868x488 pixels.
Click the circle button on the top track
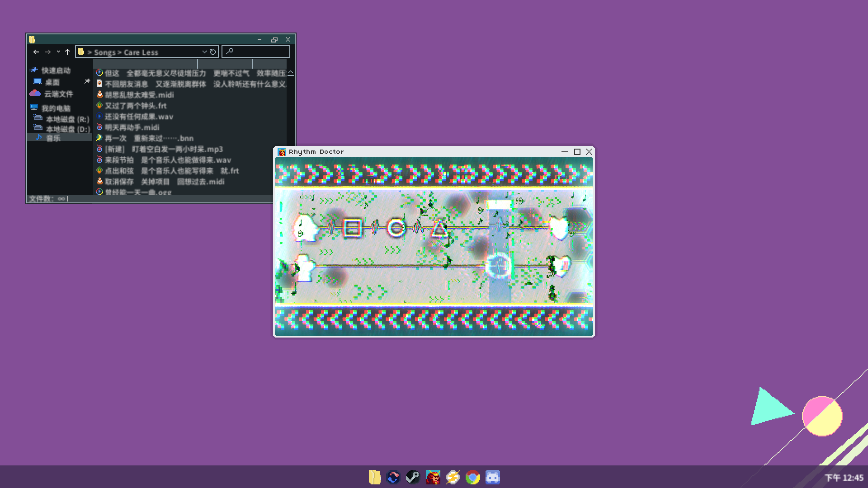pyautogui.click(x=396, y=228)
